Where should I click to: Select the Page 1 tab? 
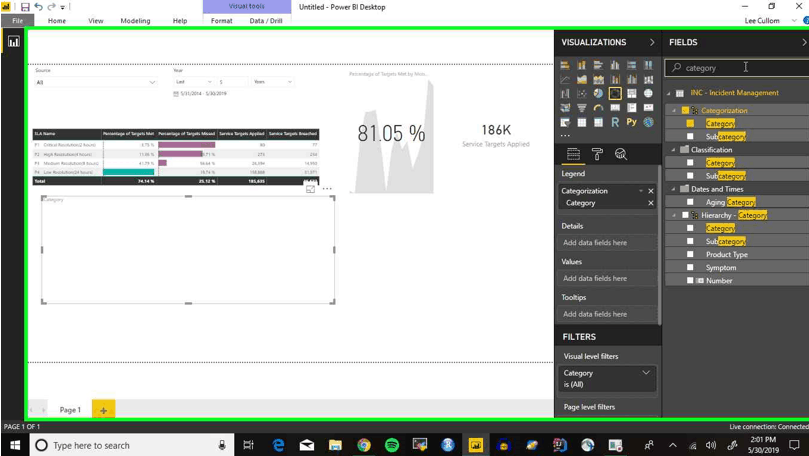[x=70, y=410]
